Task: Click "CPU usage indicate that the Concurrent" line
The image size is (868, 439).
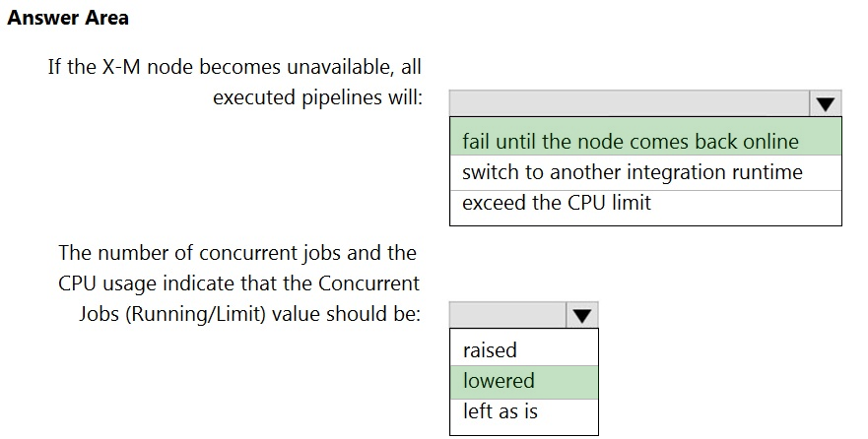Action: pyautogui.click(x=238, y=284)
